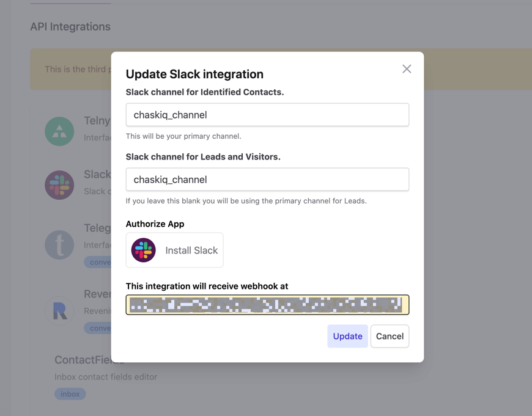Click the conversations tag under Telegram

[98, 262]
